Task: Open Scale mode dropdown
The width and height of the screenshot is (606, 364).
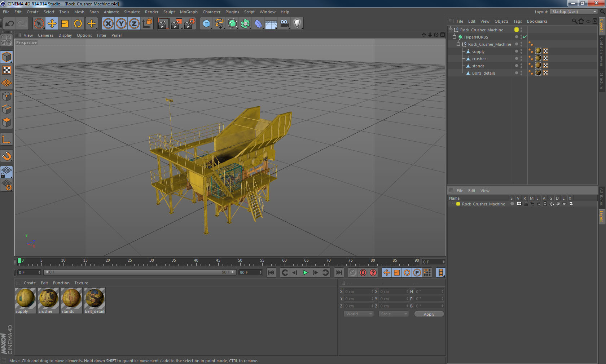Action: point(394,314)
